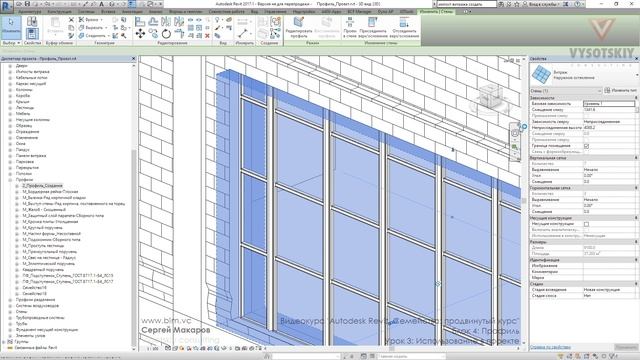Select the Квадратный поручень profile item
This screenshot has width=640, height=360.
tap(43, 270)
